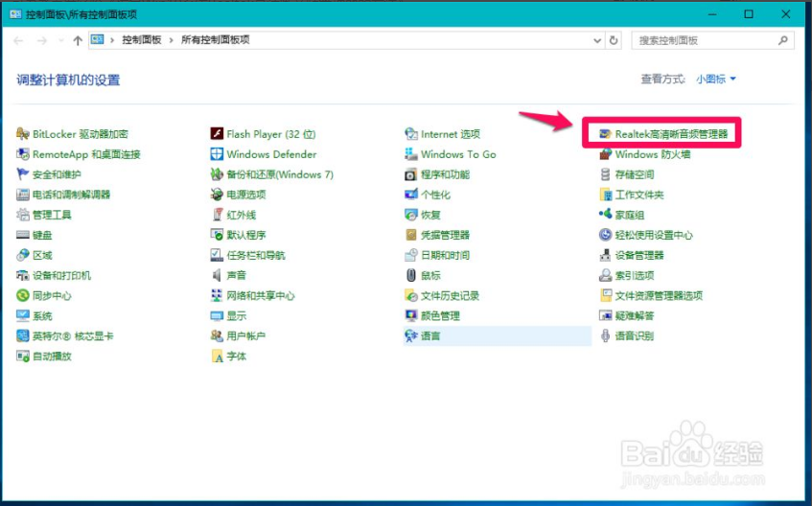Open the 声音 speaker icon
812x506 pixels.
pyautogui.click(x=217, y=276)
